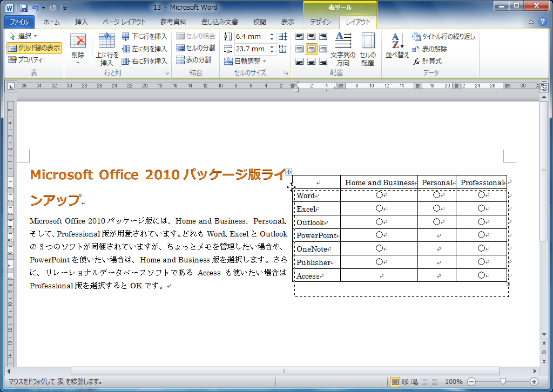
Task: Click the row height input field showing 6.4 mm
Action: [x=251, y=36]
